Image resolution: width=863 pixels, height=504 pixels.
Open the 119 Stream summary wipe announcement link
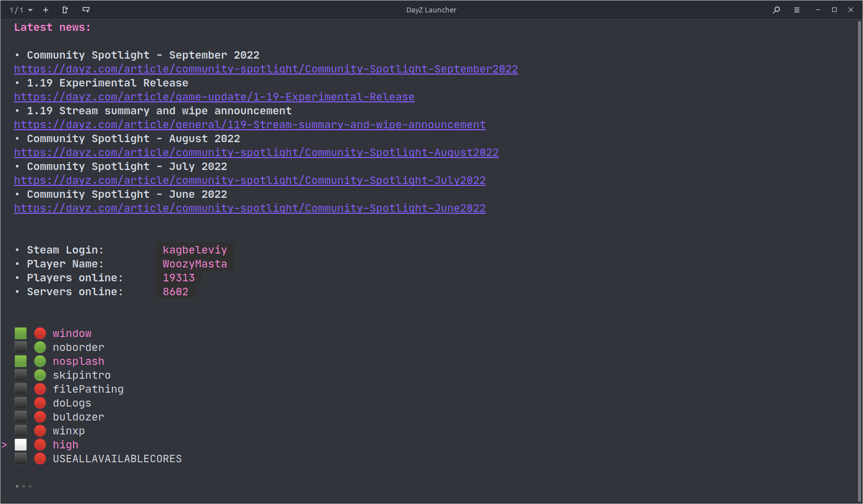coord(250,125)
